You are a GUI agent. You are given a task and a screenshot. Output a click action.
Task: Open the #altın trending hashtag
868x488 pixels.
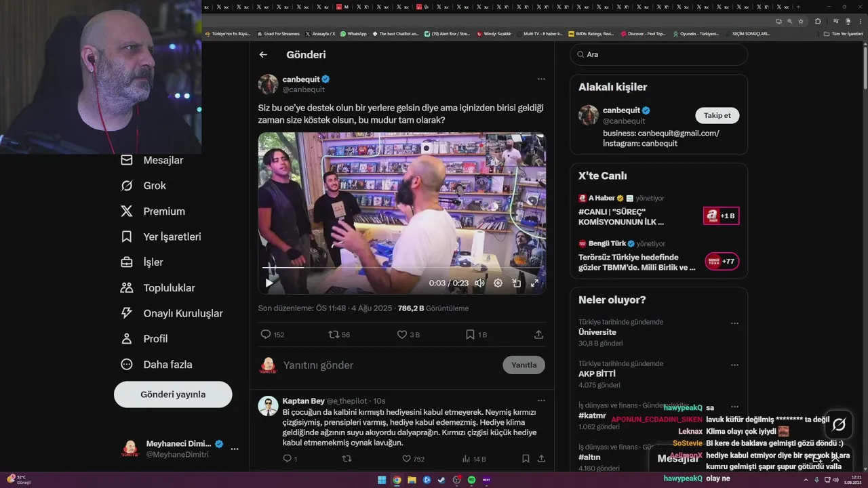(590, 457)
